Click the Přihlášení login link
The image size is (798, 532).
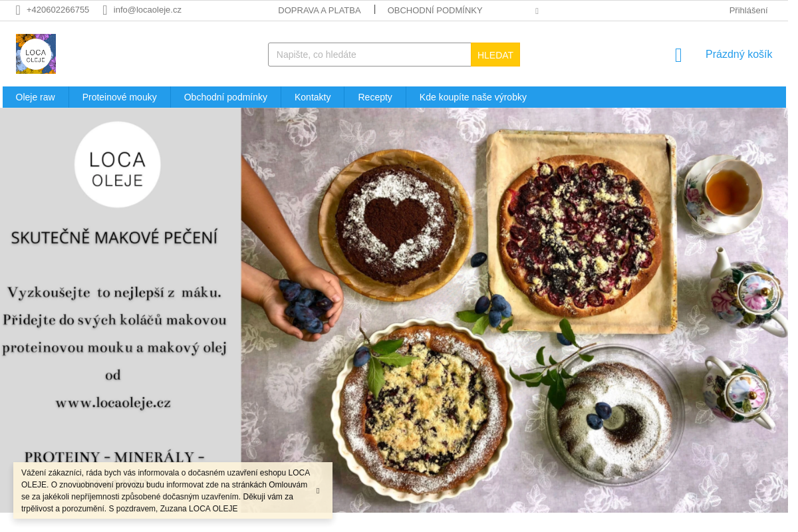pos(748,10)
